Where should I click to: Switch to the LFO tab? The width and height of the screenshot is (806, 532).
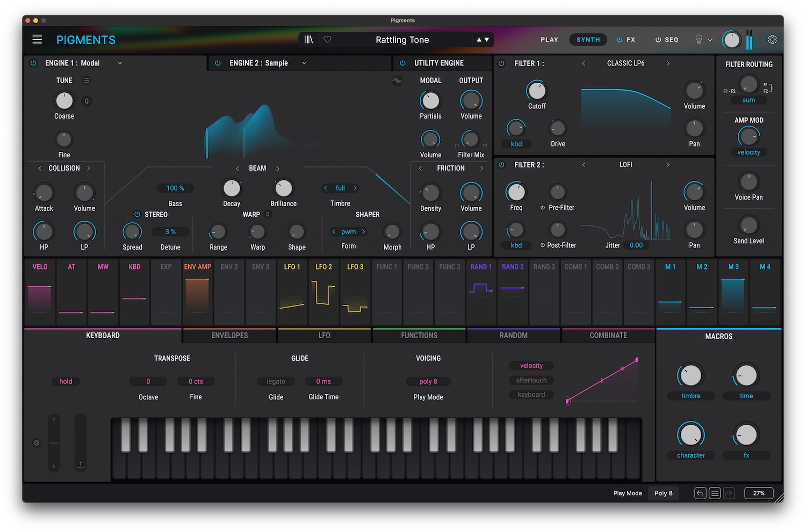[x=324, y=336]
